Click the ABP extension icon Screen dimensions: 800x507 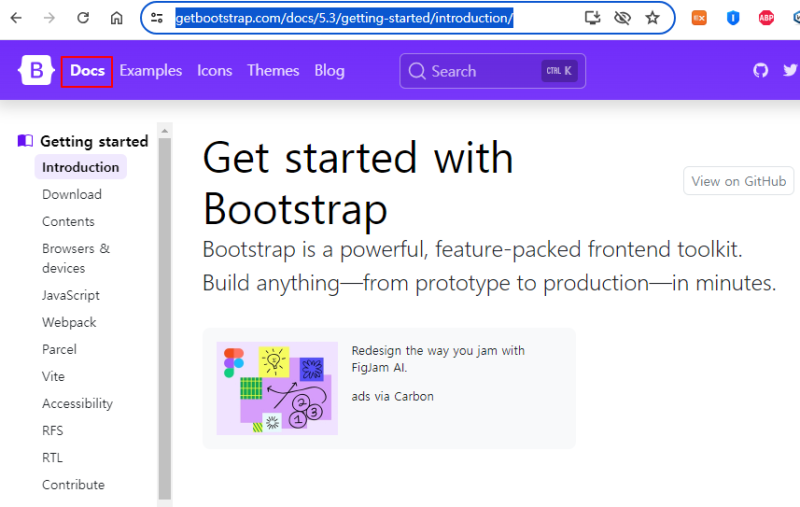tap(766, 18)
